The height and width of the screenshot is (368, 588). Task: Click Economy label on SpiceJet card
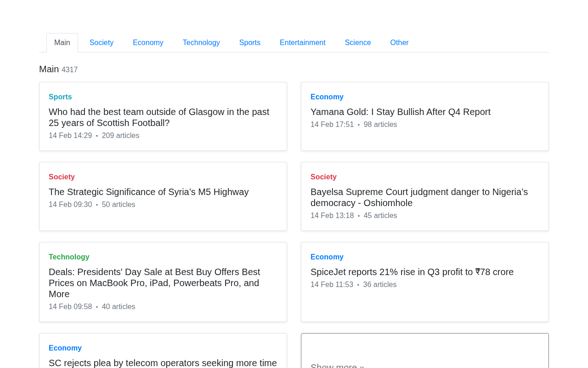coord(327,257)
